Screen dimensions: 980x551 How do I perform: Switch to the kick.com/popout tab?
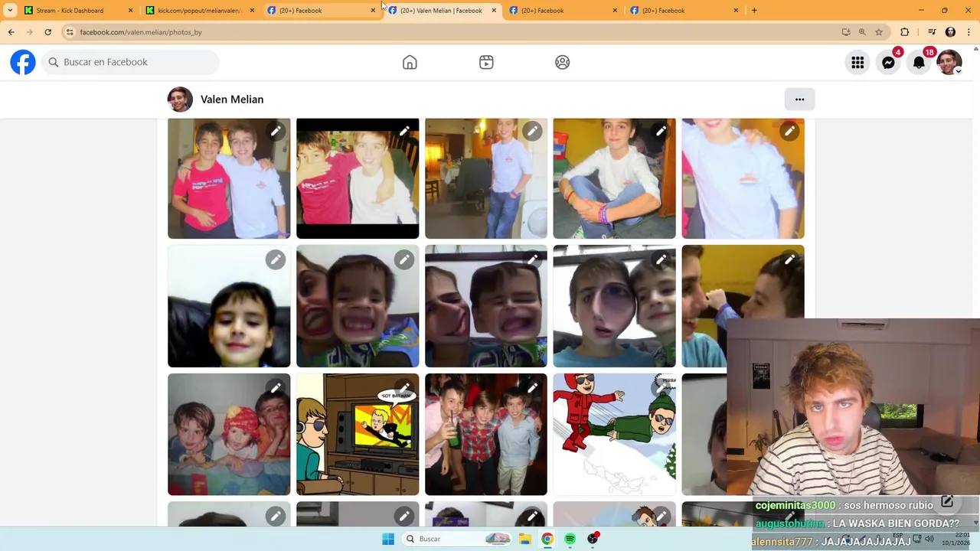(199, 11)
